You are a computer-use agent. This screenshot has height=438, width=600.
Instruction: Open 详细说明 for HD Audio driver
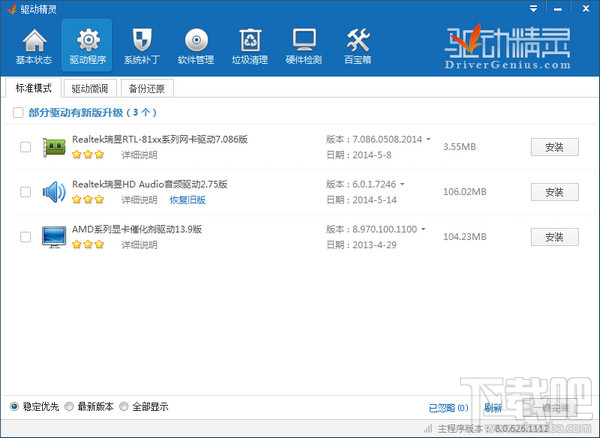pyautogui.click(x=139, y=200)
